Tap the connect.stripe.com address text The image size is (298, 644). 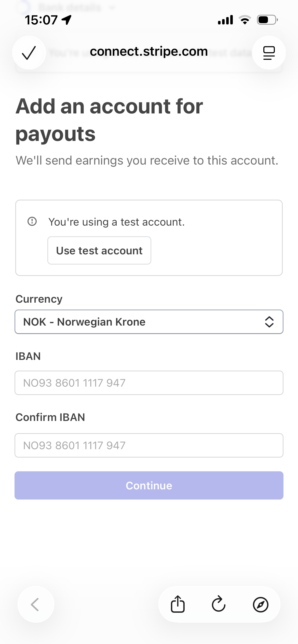pyautogui.click(x=149, y=52)
